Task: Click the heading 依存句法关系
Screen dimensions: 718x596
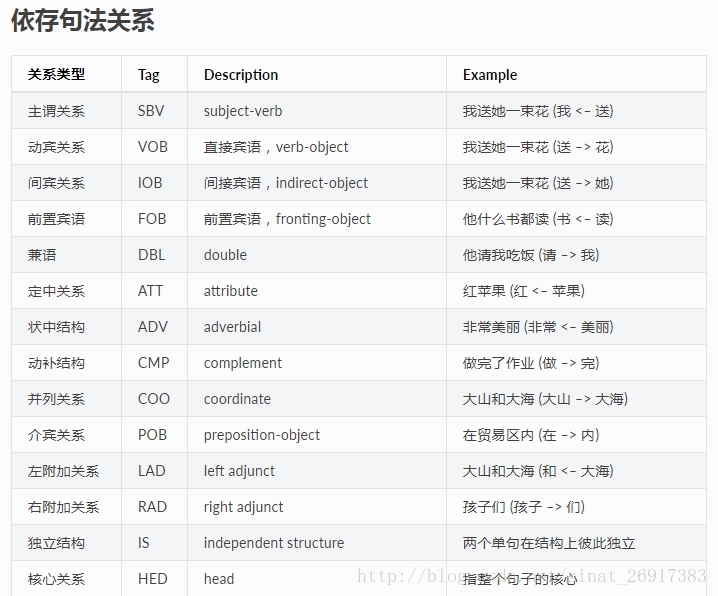Action: click(83, 21)
